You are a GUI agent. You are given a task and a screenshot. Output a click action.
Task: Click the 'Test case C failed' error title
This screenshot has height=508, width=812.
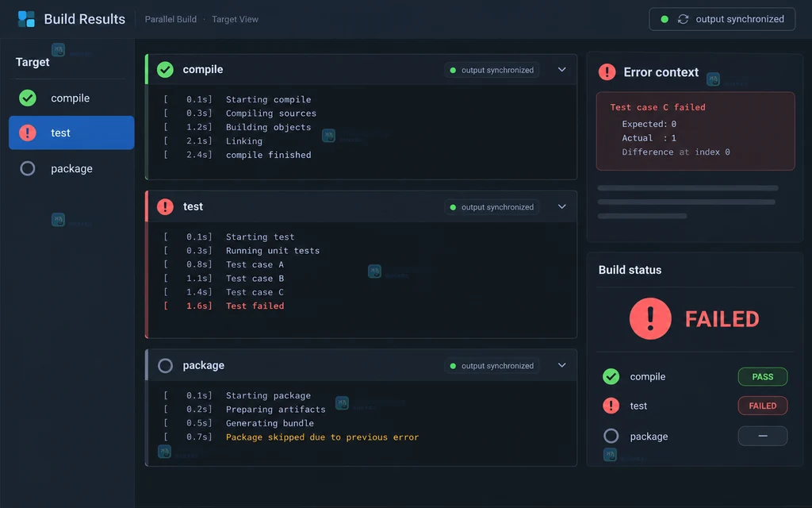pos(657,107)
